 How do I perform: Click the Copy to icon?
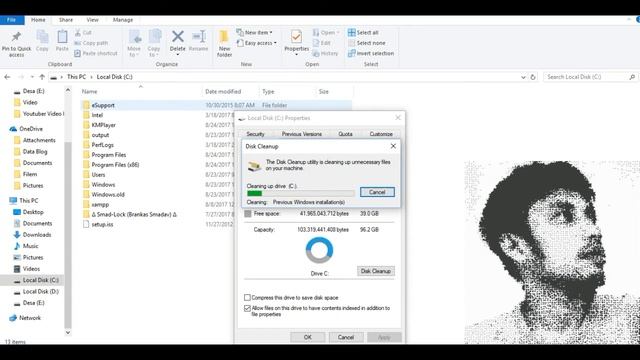point(155,37)
